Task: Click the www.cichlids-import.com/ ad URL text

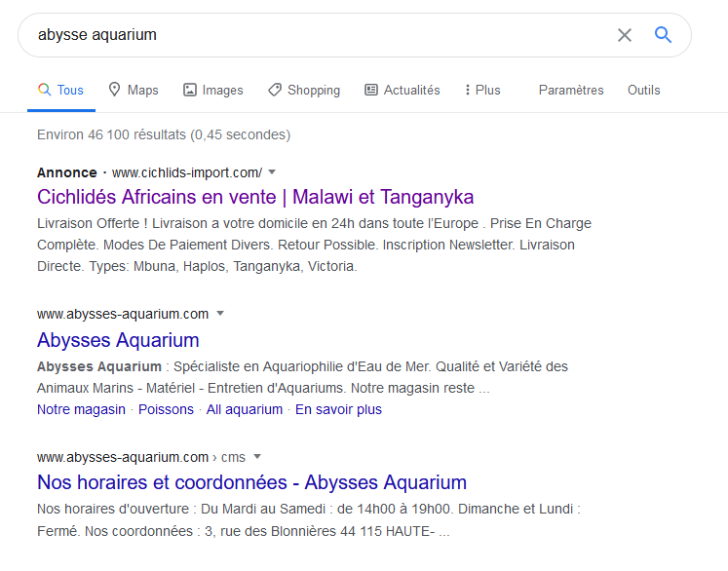Action: [x=187, y=172]
